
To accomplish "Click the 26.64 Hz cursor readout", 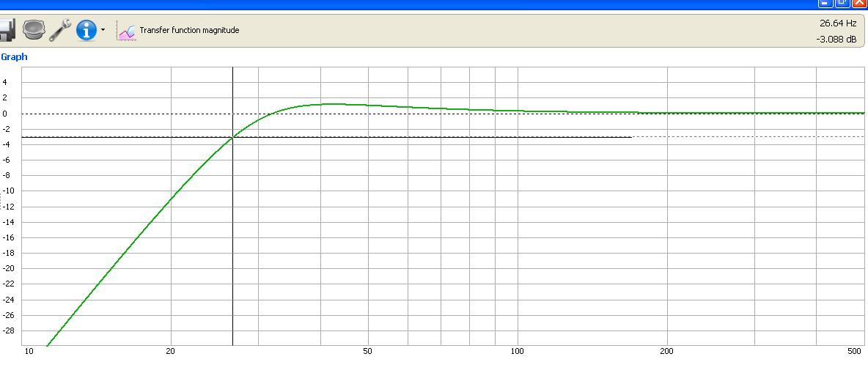I will tap(838, 23).
